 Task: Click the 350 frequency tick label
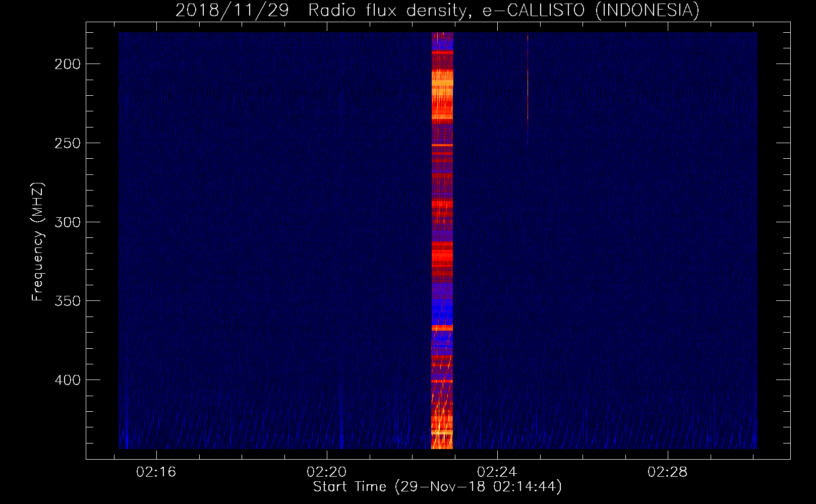tap(68, 301)
